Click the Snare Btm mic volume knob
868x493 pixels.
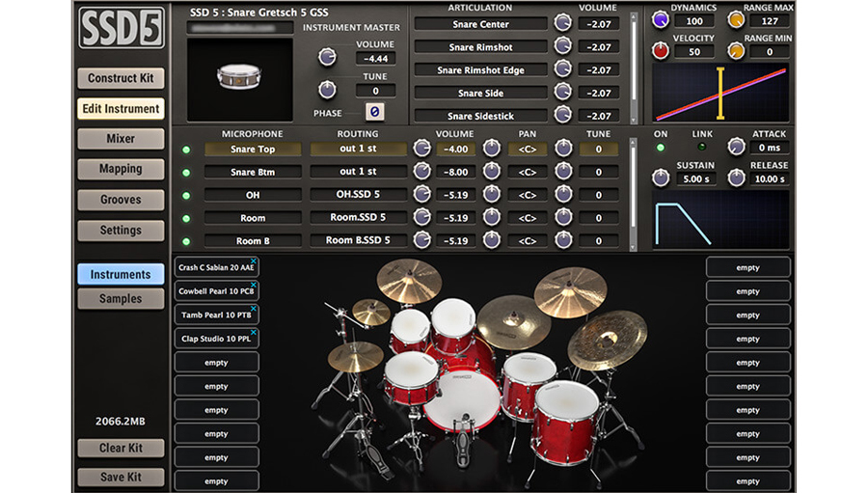coord(422,171)
